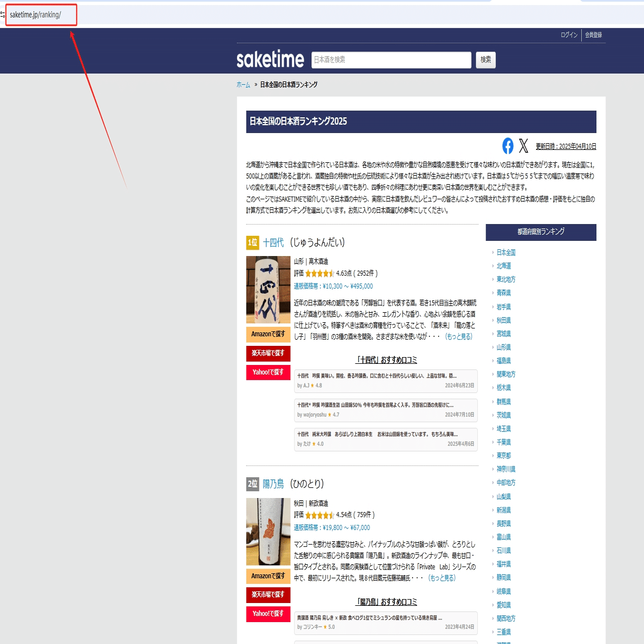Select 関西地方 ranking link

point(506,619)
